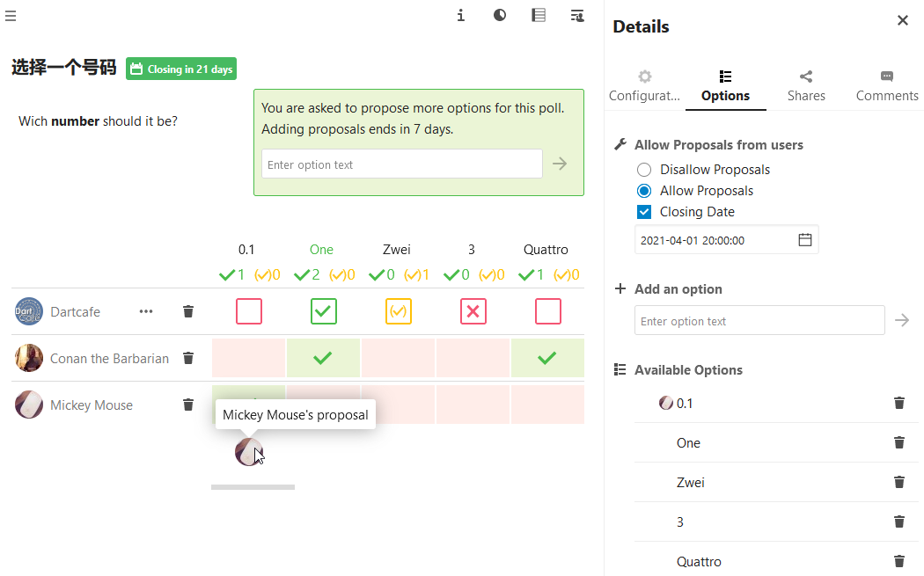Image resolution: width=924 pixels, height=576 pixels.
Task: Toggle the table view icon
Action: (539, 15)
